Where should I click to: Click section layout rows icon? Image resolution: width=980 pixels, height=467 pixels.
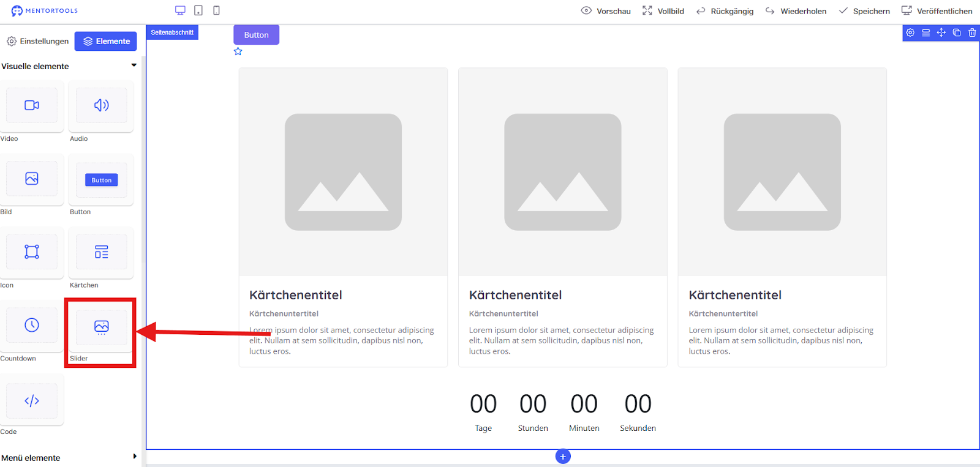click(925, 32)
